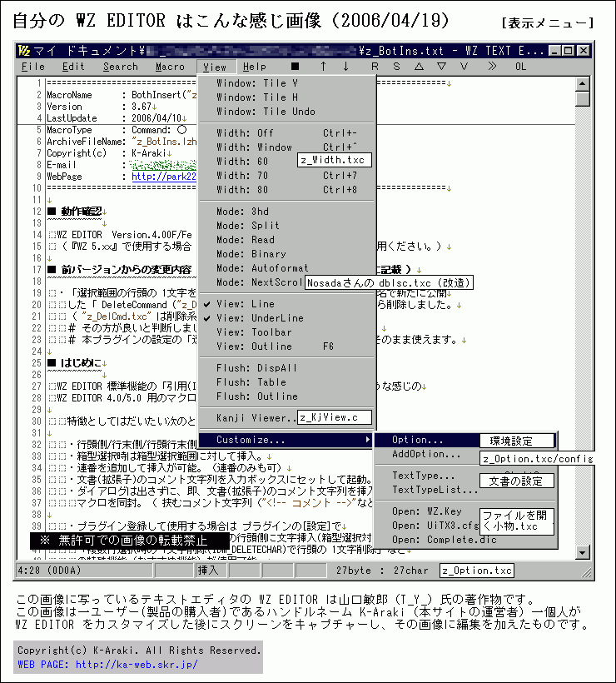The image size is (616, 683).
Task: Select Mode: Read
Action: pyautogui.click(x=287, y=240)
